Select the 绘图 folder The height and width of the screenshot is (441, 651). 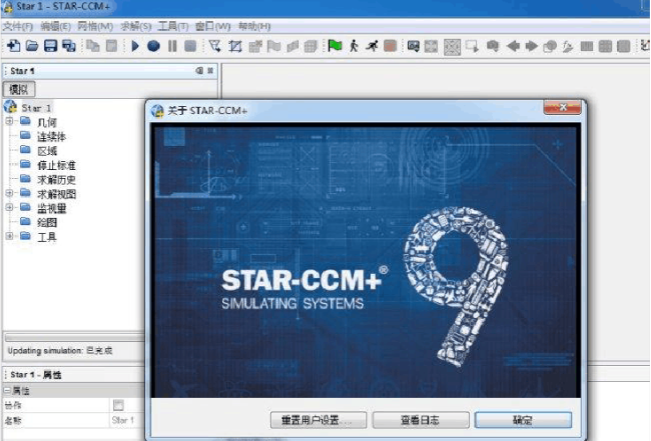pos(47,223)
